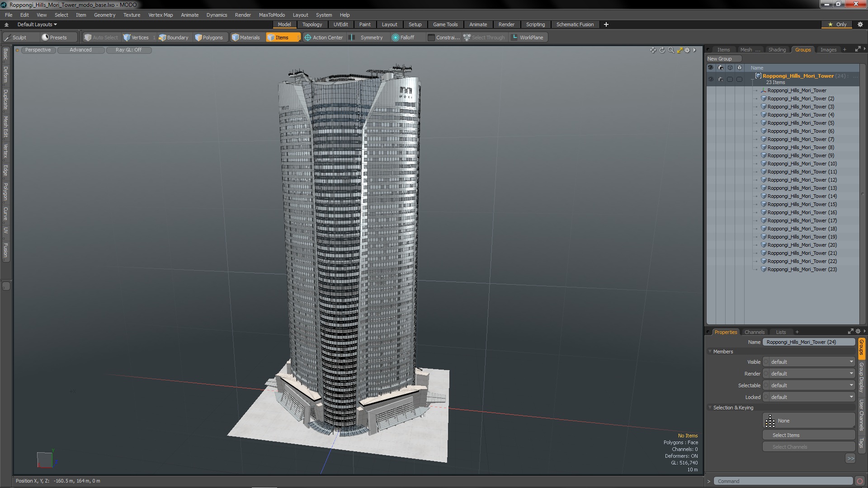The width and height of the screenshot is (868, 488).
Task: Open the Geometry menu
Action: [x=104, y=15]
